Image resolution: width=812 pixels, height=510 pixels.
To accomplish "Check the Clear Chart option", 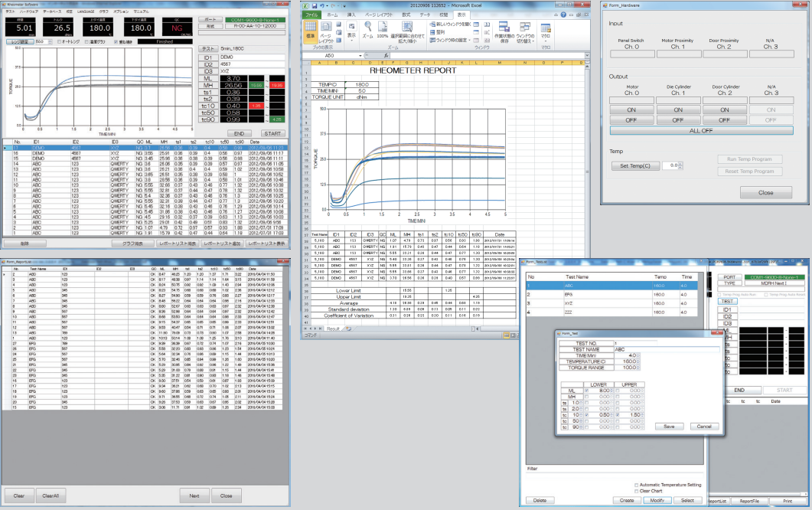I will click(637, 492).
